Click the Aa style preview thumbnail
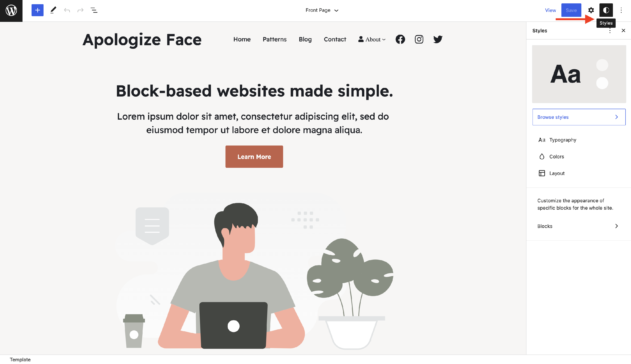The image size is (631, 364). [x=579, y=74]
